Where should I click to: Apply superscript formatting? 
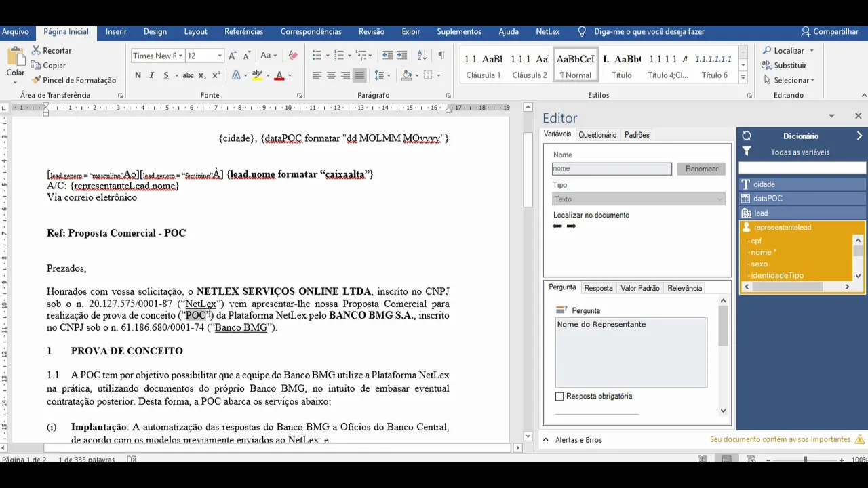[216, 75]
